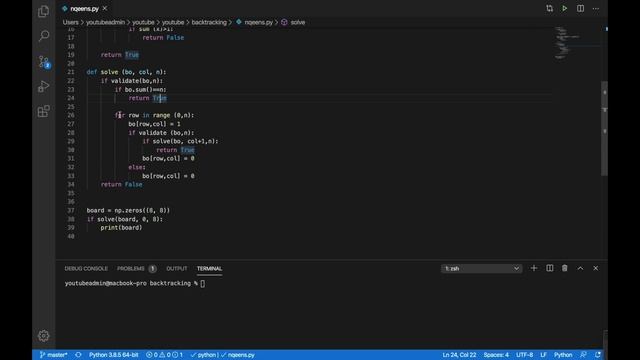This screenshot has width=640, height=360.
Task: Split the editor to the right
Action: pos(580,9)
